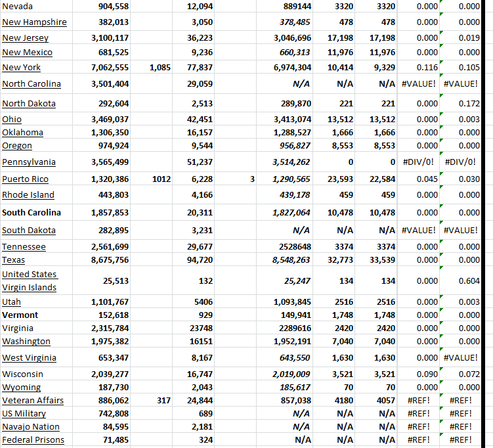The width and height of the screenshot is (493, 448).
Task: Click the Puerto Rico hyperlink
Action: [x=25, y=179]
